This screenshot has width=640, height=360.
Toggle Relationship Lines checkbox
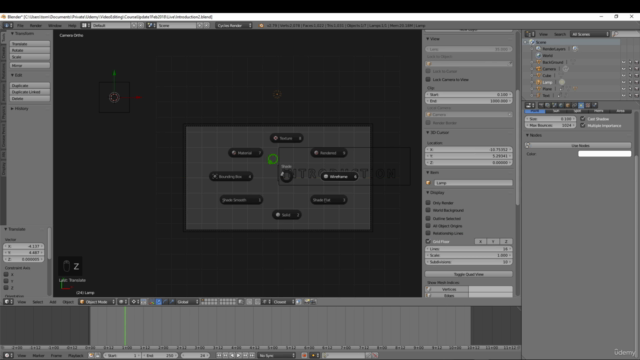coord(428,233)
